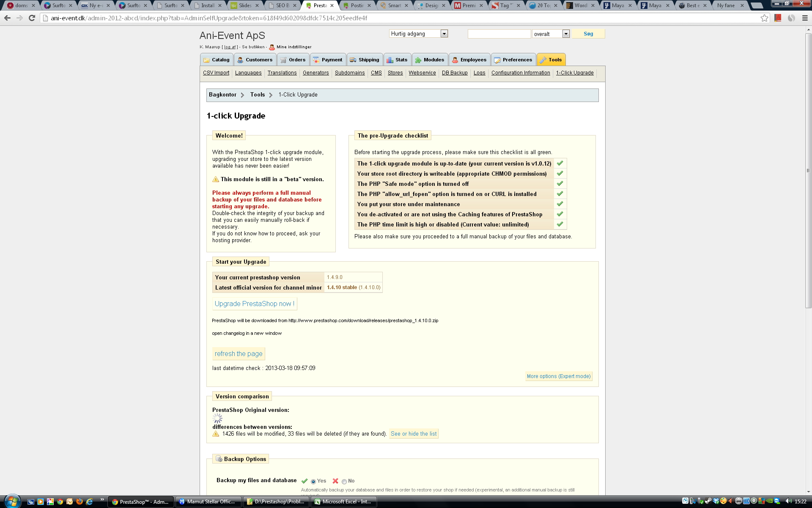Click the bookmark star icon

pyautogui.click(x=764, y=18)
